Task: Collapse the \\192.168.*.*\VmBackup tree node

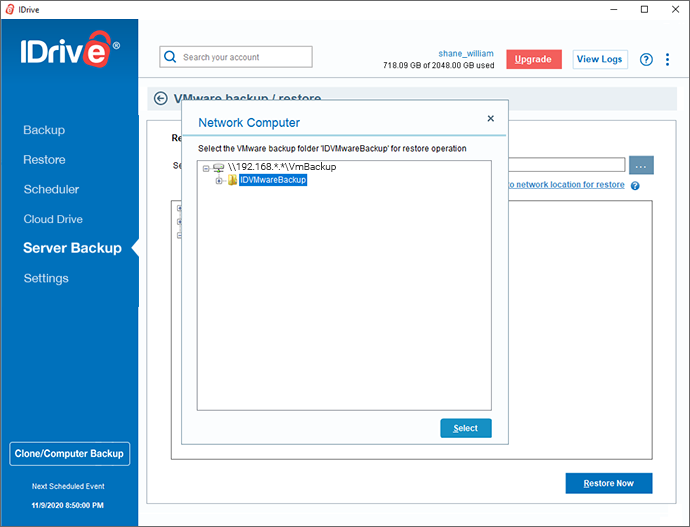Action: click(x=206, y=168)
